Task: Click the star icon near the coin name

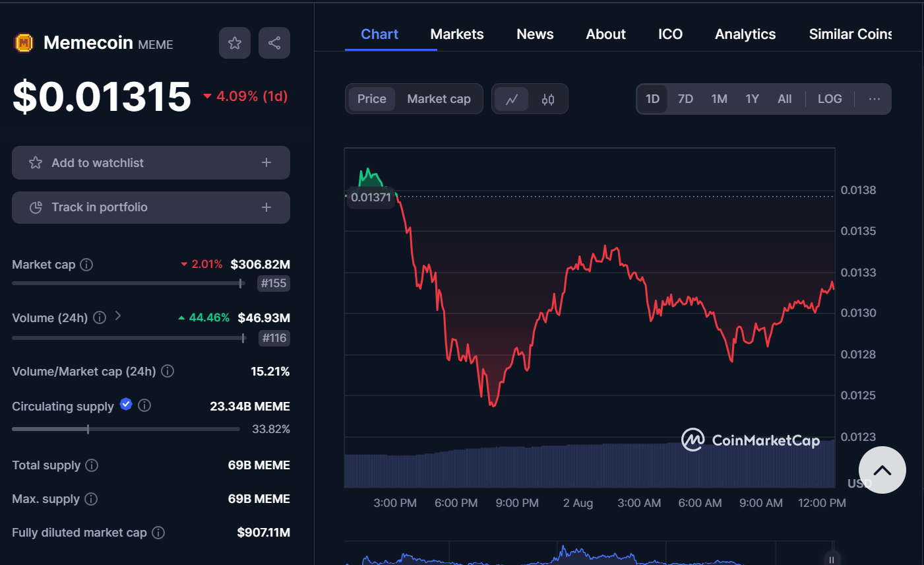Action: [234, 42]
